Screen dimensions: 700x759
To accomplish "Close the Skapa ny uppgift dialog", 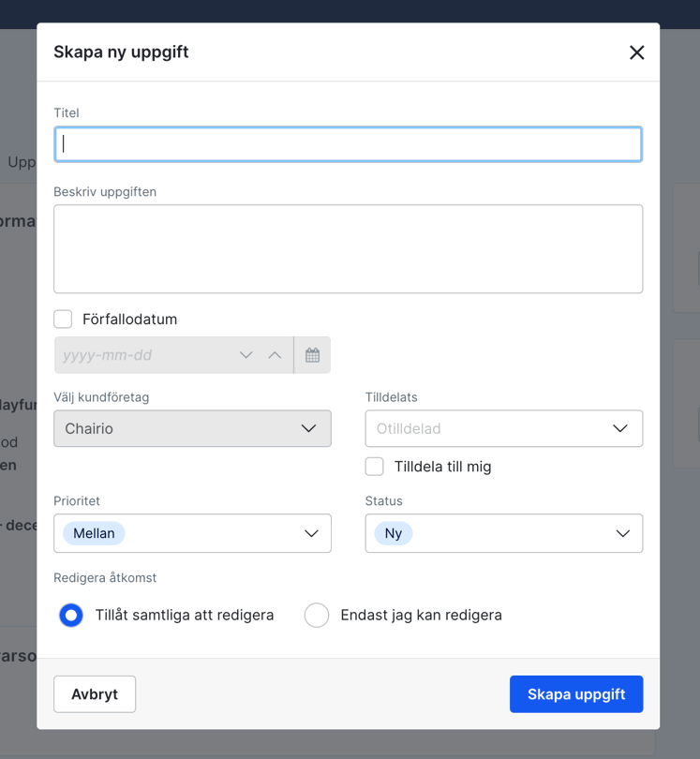I will (636, 52).
